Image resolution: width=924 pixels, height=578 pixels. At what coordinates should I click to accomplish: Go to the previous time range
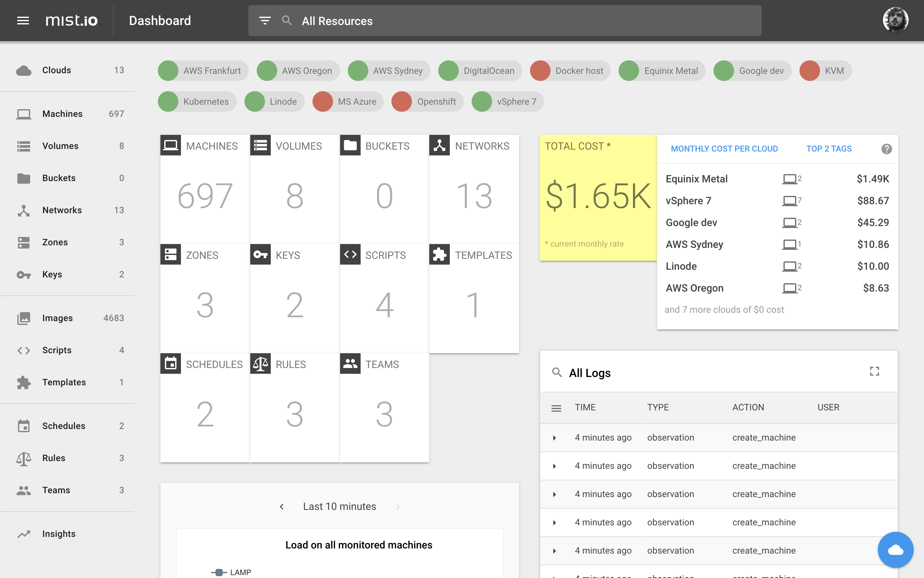pyautogui.click(x=282, y=506)
